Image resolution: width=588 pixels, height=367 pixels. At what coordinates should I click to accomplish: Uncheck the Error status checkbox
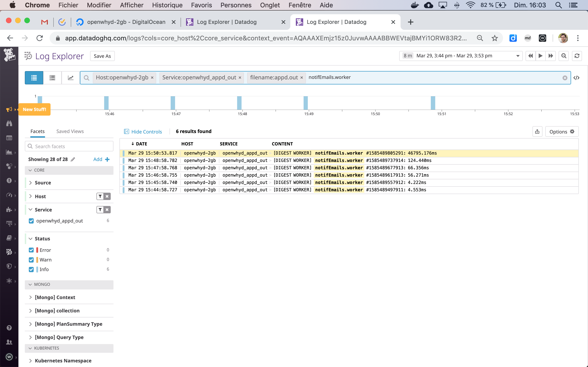tap(31, 250)
